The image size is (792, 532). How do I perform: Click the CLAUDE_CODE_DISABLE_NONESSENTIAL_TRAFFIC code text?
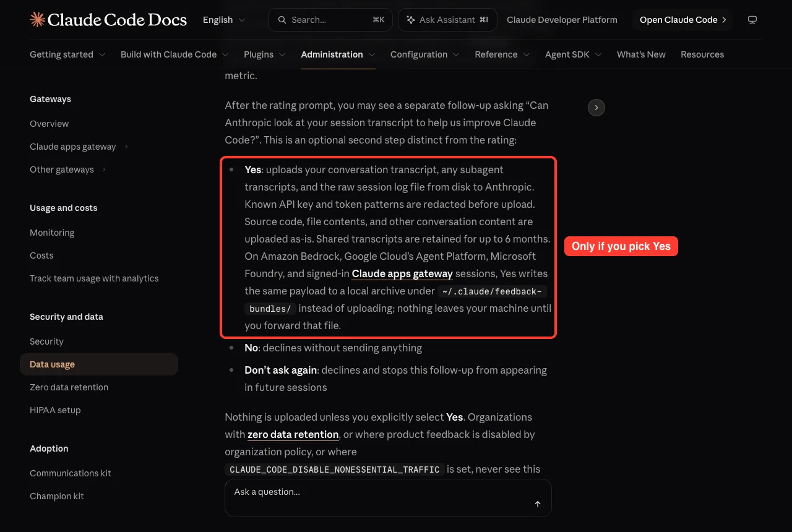tap(335, 470)
